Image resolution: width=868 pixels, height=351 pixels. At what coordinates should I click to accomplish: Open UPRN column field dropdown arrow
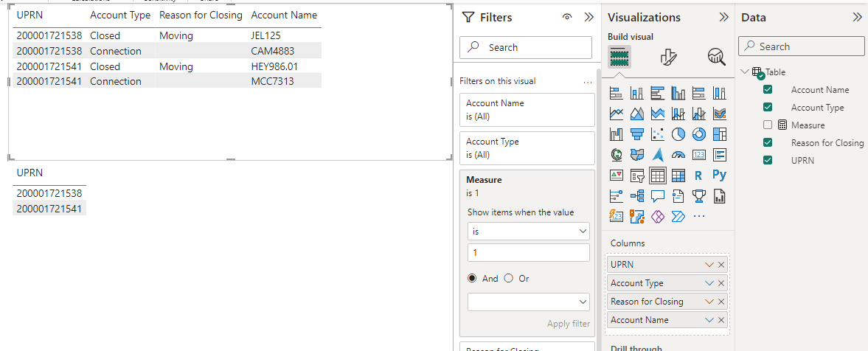tap(709, 265)
